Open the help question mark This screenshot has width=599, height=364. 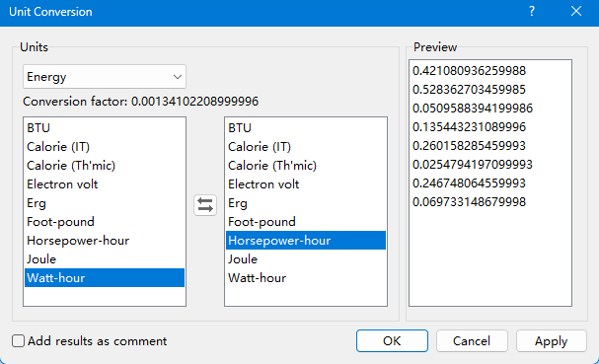[x=531, y=12]
